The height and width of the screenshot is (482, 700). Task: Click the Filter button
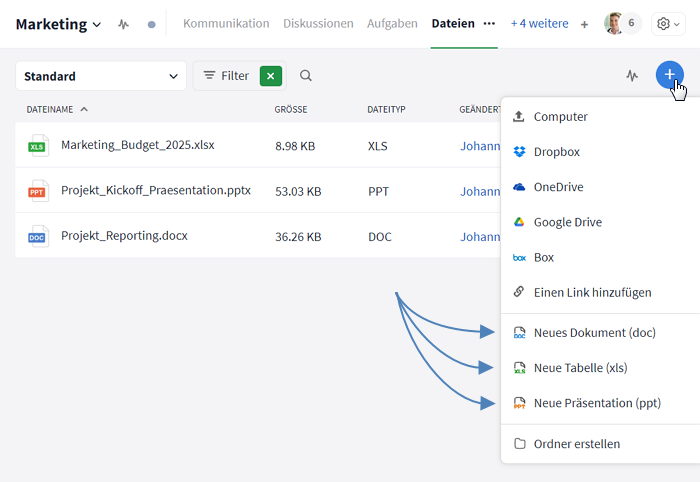(x=226, y=76)
